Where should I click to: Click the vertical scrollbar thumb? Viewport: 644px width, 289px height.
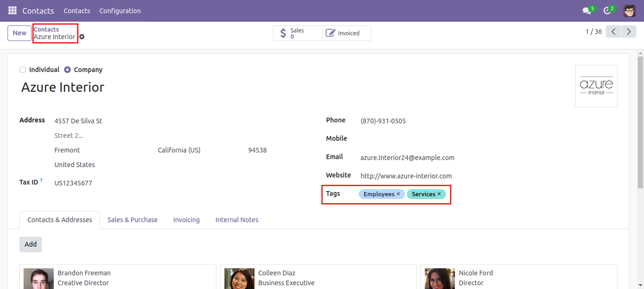pos(640,122)
